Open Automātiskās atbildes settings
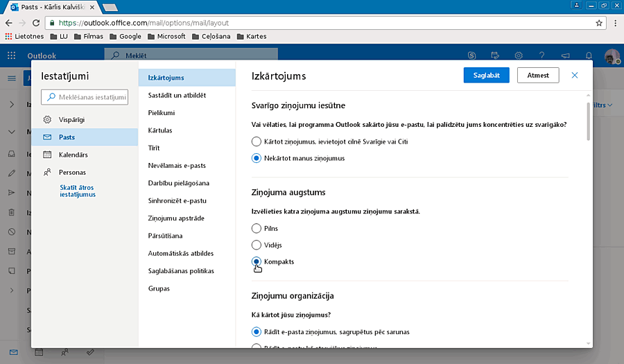The image size is (624, 364). [187, 253]
